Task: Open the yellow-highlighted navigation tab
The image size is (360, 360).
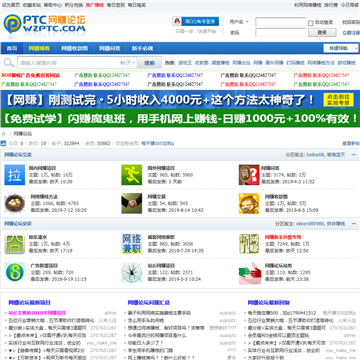Action: point(39,48)
